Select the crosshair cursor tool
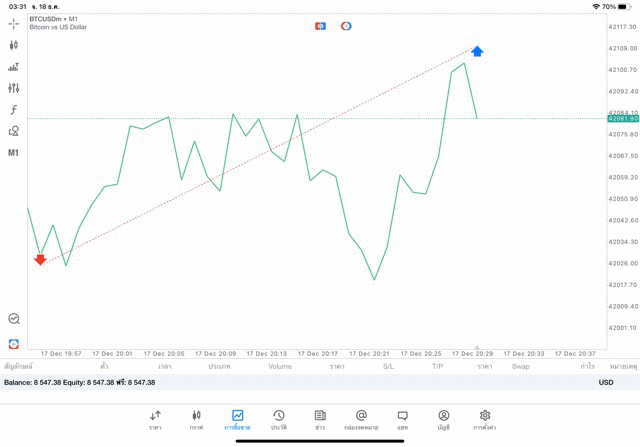Image resolution: width=640 pixels, height=447 pixels. (14, 22)
